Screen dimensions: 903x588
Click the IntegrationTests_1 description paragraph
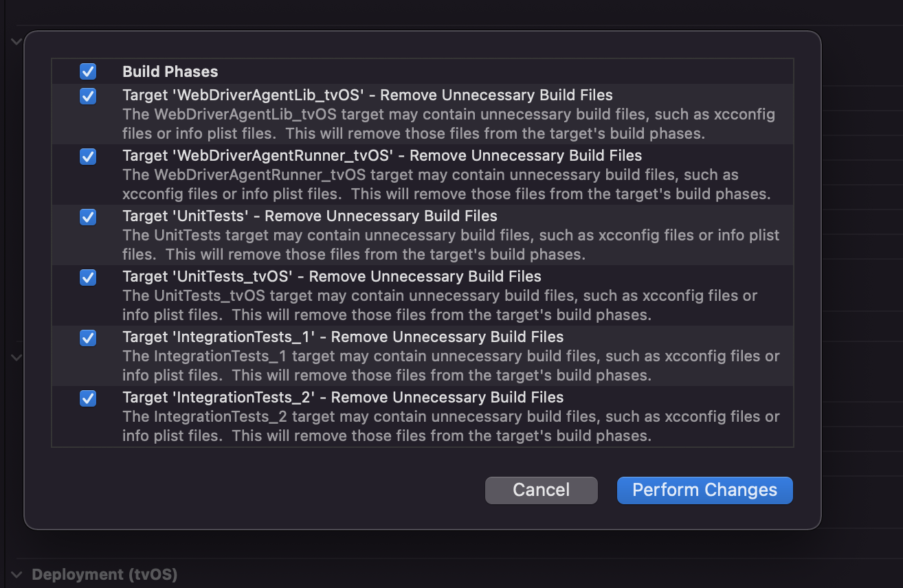point(451,365)
